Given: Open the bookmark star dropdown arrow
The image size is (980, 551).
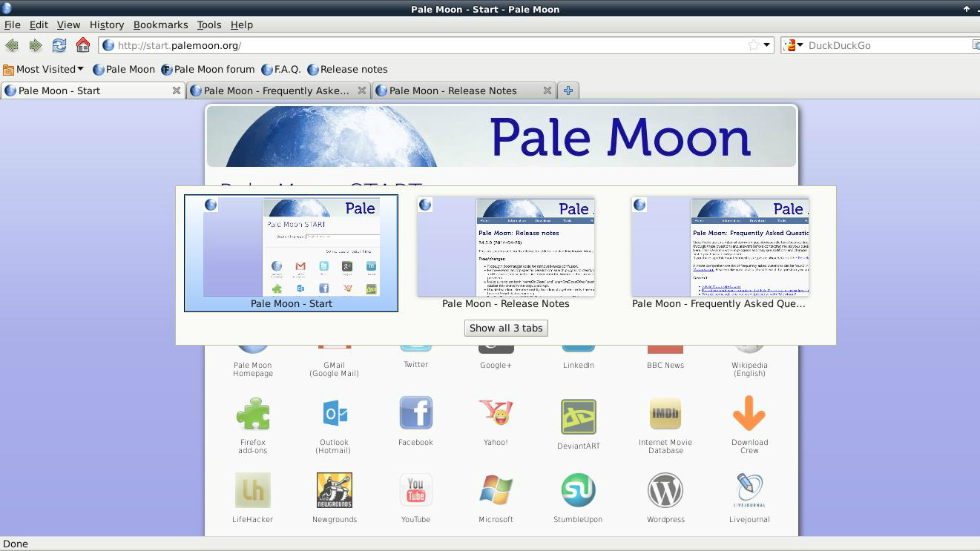Looking at the screenshot, I should [x=766, y=45].
